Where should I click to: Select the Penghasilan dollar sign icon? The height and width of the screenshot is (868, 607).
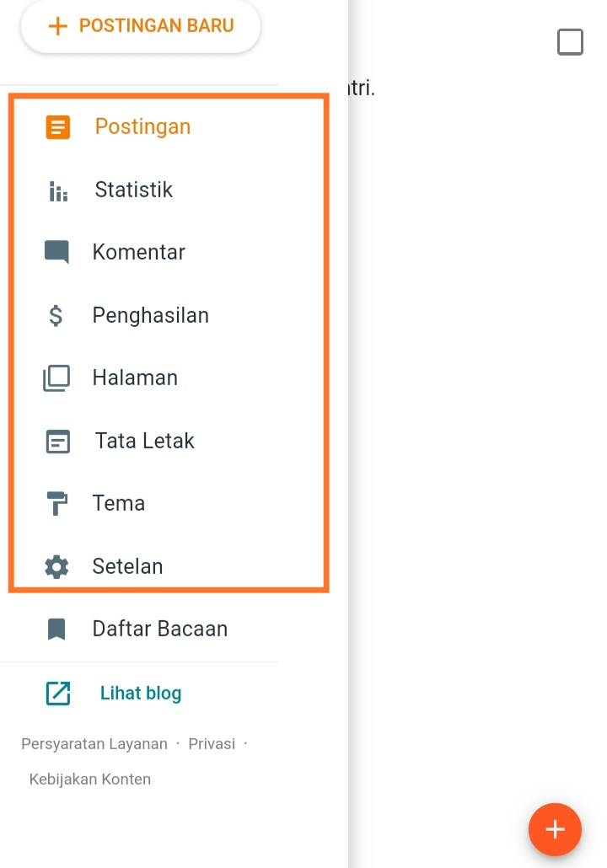click(x=56, y=315)
